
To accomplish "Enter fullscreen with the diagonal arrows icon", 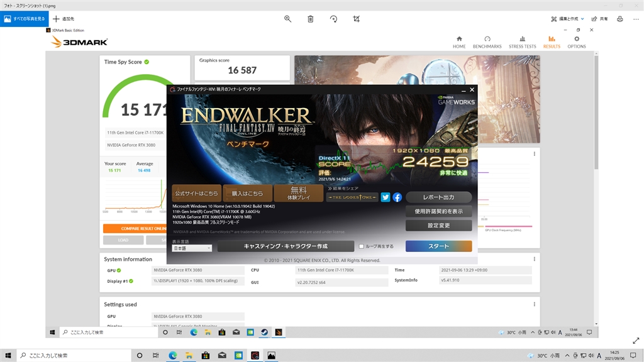I will click(636, 341).
